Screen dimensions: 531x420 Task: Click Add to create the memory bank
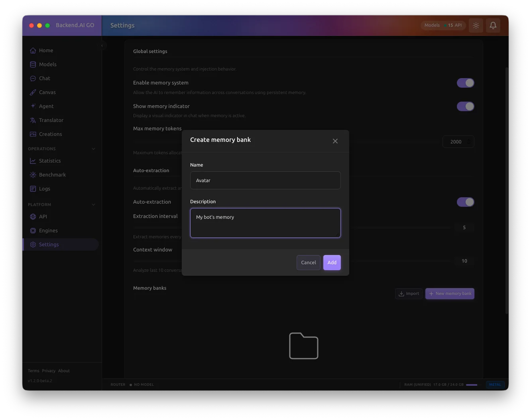click(332, 262)
